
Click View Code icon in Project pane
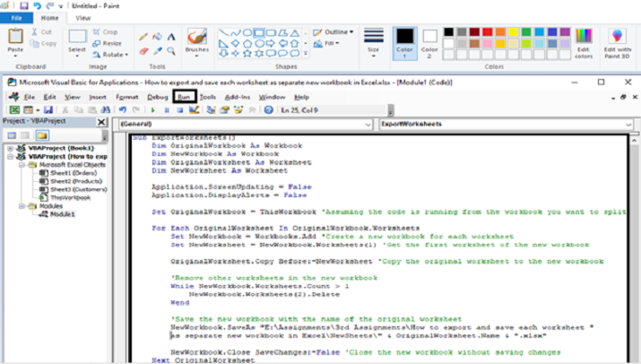12,135
